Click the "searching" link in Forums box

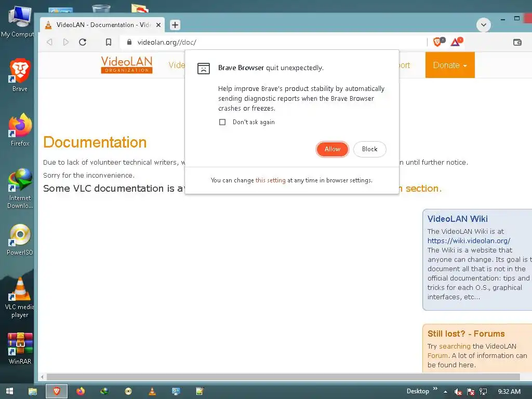click(455, 346)
